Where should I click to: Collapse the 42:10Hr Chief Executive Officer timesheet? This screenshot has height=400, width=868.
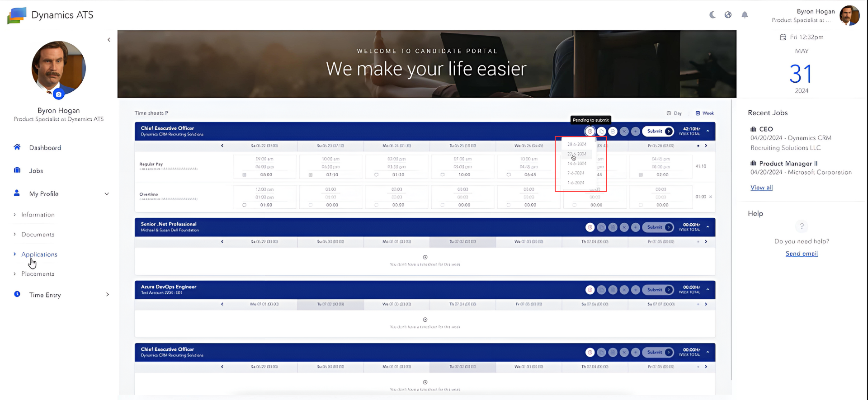(x=708, y=131)
